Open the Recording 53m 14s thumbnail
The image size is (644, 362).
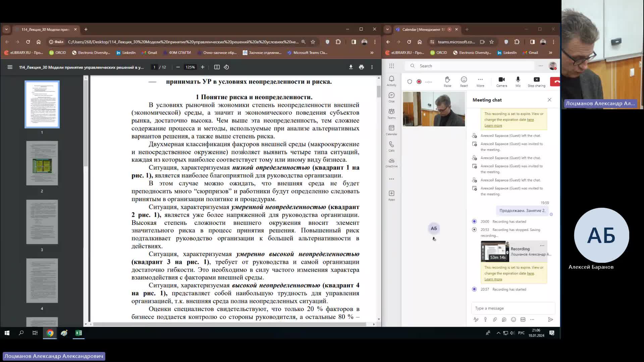click(x=495, y=251)
